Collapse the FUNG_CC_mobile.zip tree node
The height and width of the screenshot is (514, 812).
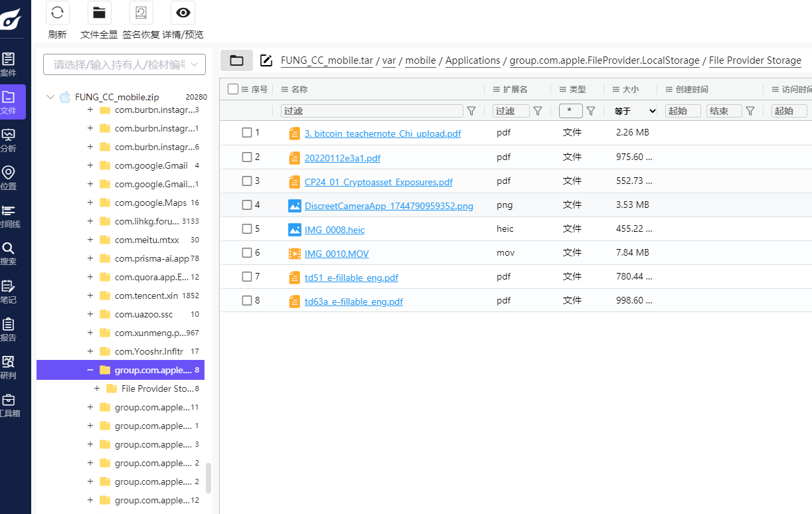tap(50, 97)
